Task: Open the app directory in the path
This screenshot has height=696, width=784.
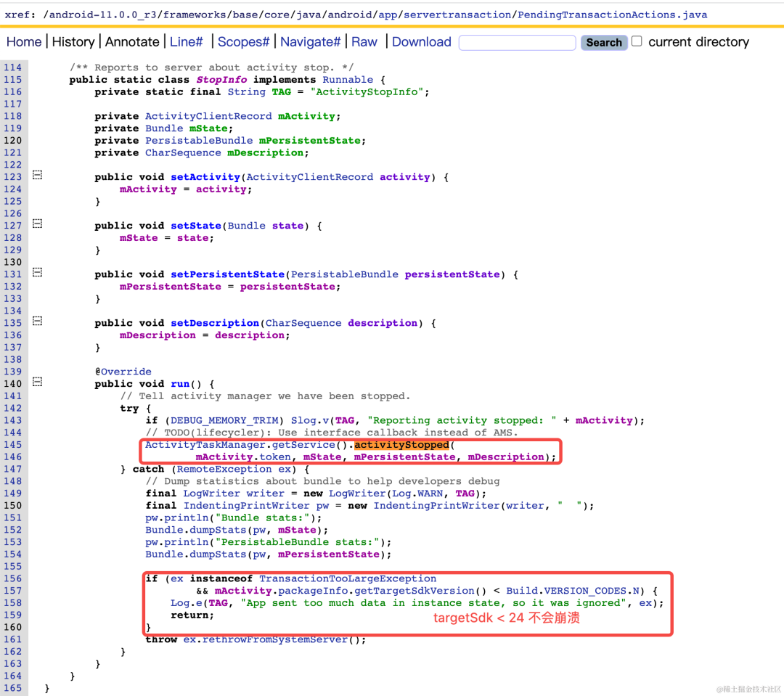Action: 388,15
